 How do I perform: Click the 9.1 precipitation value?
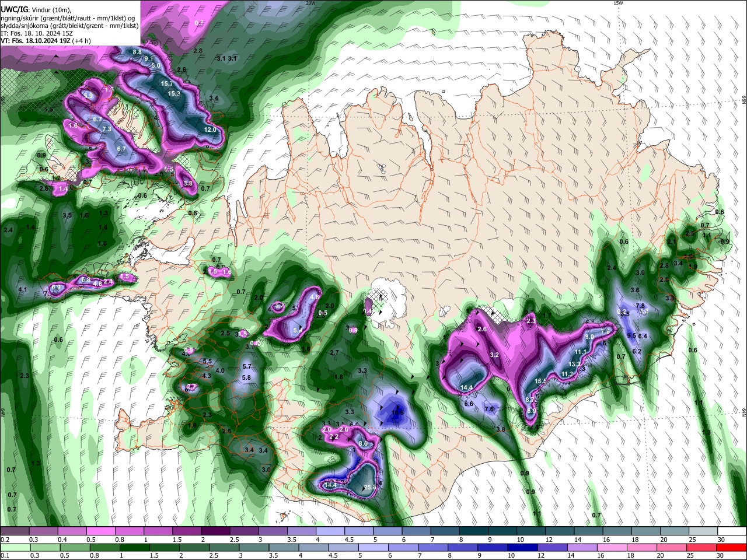(x=148, y=58)
